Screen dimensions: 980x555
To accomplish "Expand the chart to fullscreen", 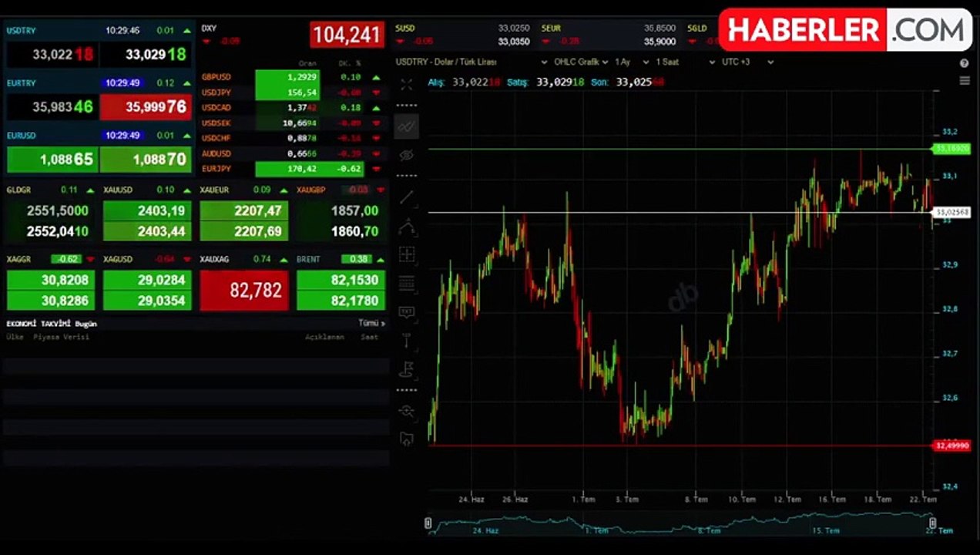I will pos(407,84).
